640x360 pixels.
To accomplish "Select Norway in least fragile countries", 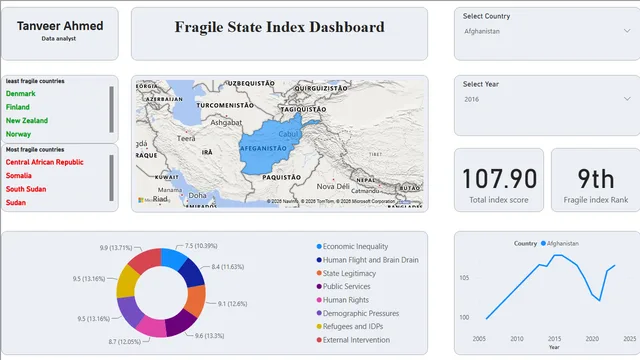I will point(18,134).
